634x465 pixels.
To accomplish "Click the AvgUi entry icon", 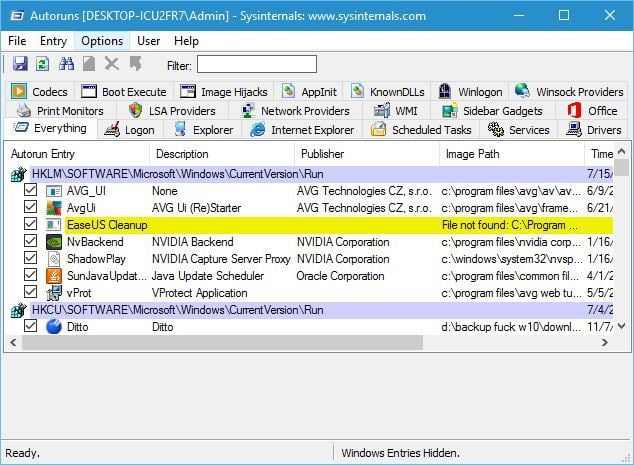I will point(54,208).
